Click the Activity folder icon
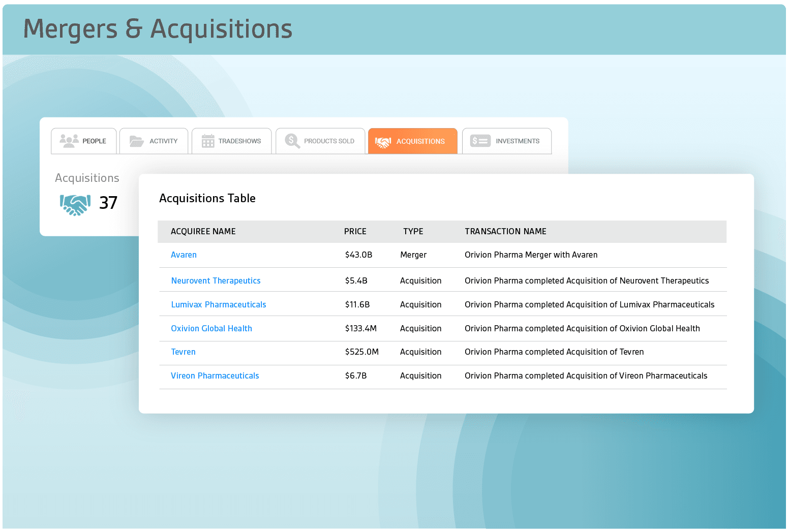The image size is (788, 532). [137, 141]
